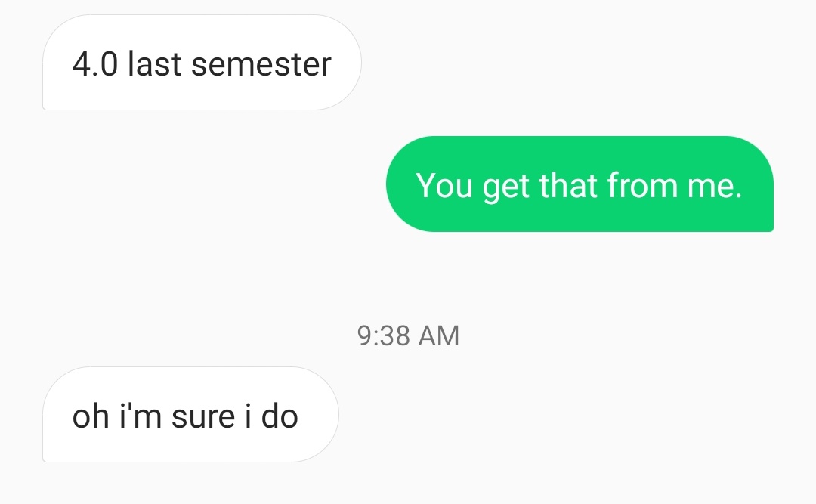Click the word "You" in the green bubble

click(444, 185)
